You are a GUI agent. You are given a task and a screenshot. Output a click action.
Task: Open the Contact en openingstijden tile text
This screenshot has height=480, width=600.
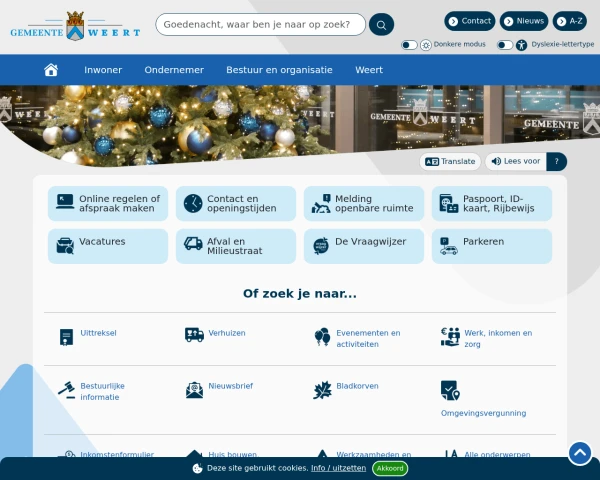coord(241,203)
